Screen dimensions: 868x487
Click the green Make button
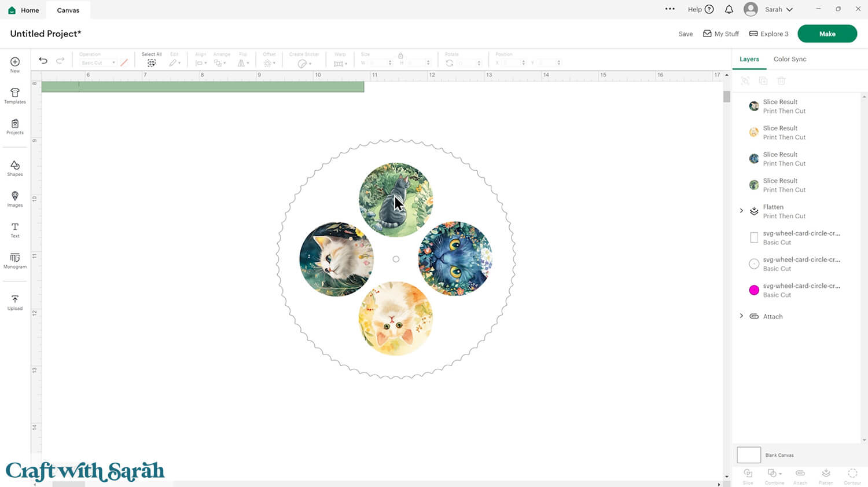(827, 34)
